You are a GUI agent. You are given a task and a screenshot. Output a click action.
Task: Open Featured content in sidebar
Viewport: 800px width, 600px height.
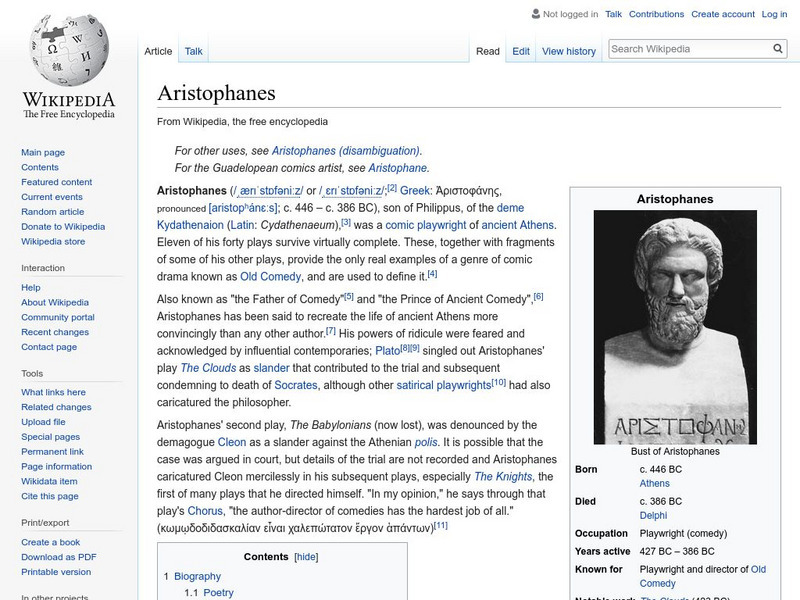[x=57, y=182]
